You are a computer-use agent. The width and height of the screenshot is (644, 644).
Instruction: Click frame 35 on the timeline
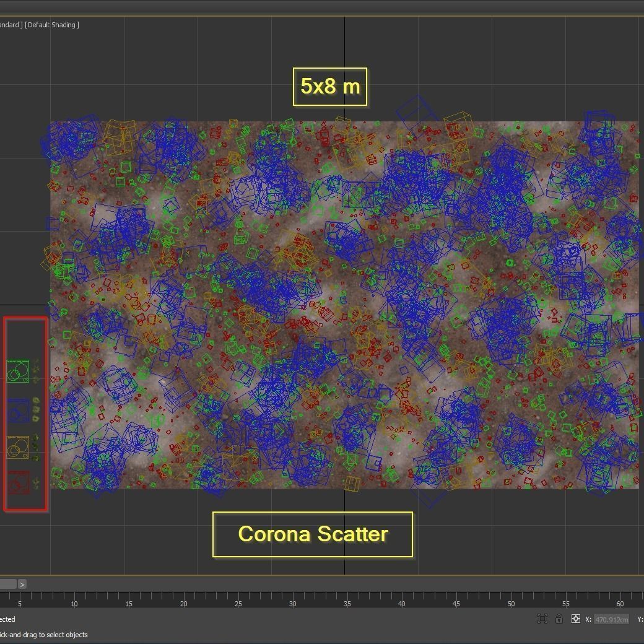[347, 603]
